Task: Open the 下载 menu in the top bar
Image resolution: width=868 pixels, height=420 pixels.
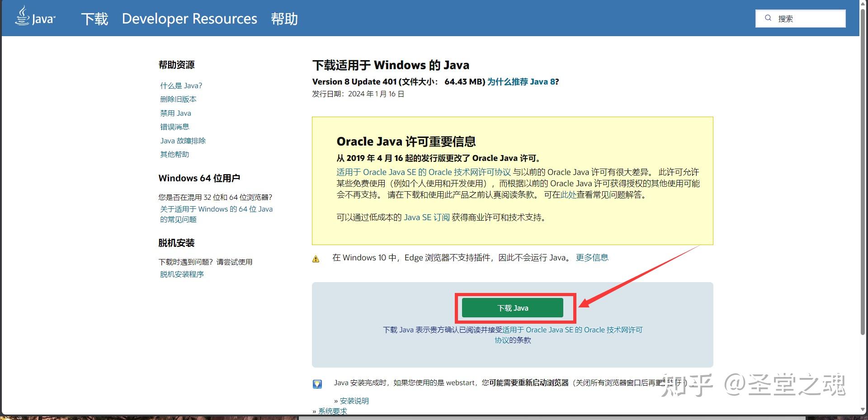Action: (95, 19)
